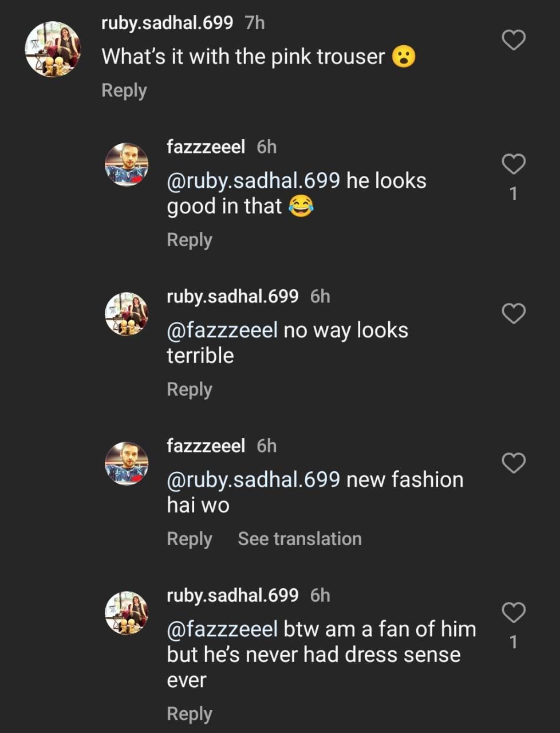Reply to 'he looks good in that'
The width and height of the screenshot is (560, 733).
(x=189, y=240)
